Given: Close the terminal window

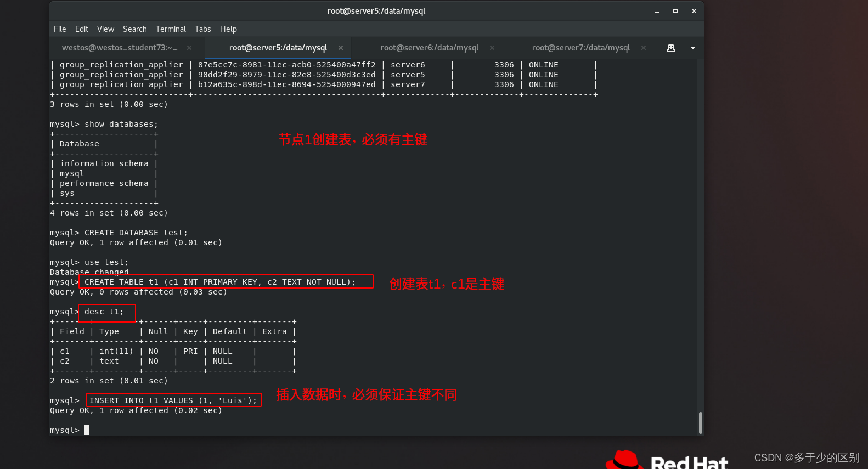Looking at the screenshot, I should [x=694, y=11].
